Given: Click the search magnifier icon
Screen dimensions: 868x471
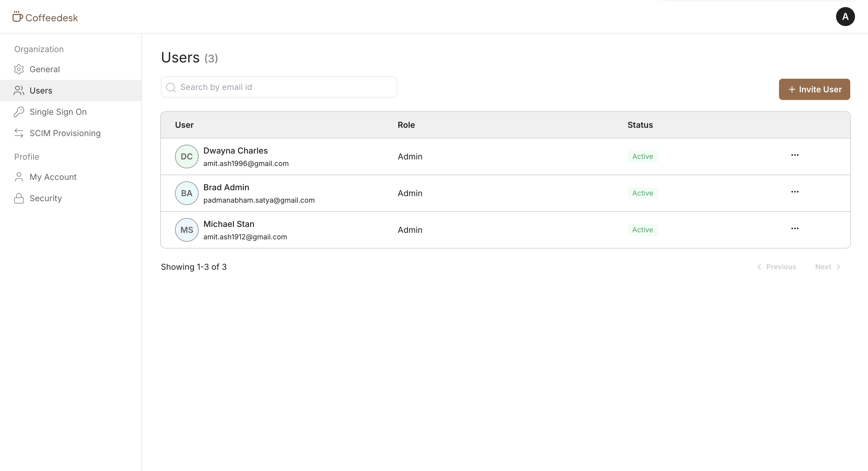Looking at the screenshot, I should click(171, 87).
